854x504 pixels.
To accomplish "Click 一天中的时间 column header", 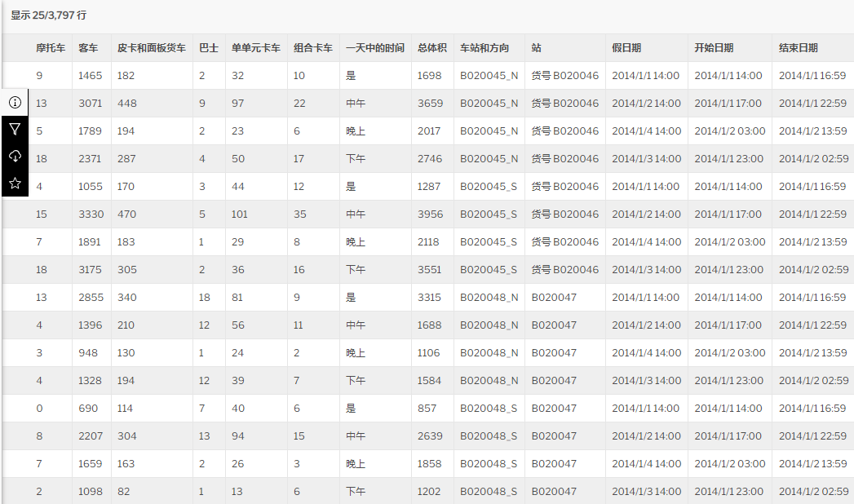I will tap(375, 48).
